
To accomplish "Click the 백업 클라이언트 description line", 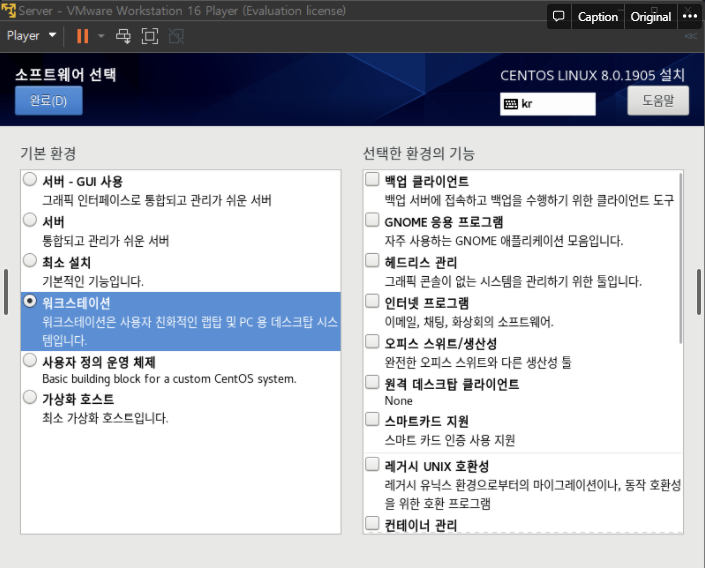I will [529, 200].
